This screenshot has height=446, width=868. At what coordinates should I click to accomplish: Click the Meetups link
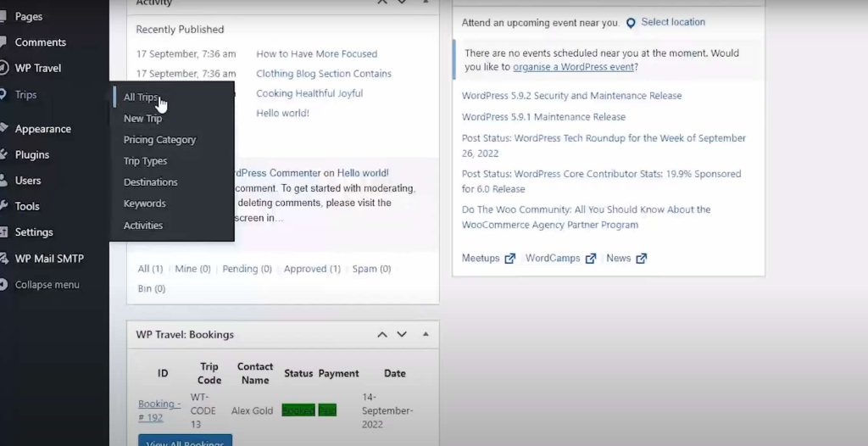coord(481,258)
